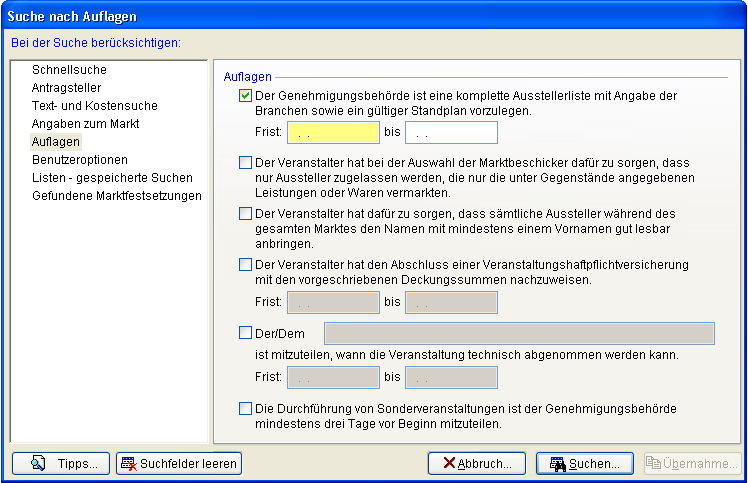Check the Aussteller name display checkbox
Viewport: 748px width, 483px height.
246,213
